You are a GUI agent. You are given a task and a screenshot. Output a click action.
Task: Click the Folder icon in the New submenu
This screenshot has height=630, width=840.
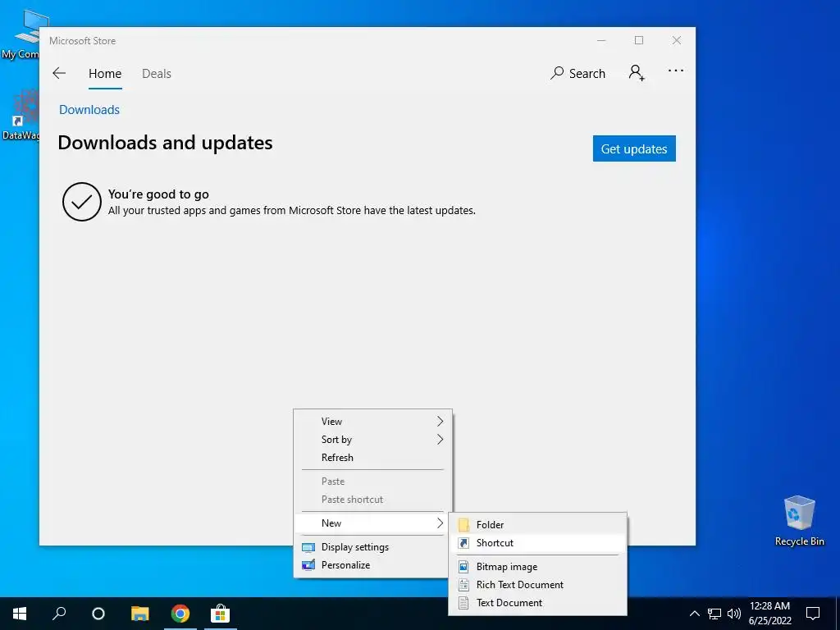pyautogui.click(x=464, y=525)
